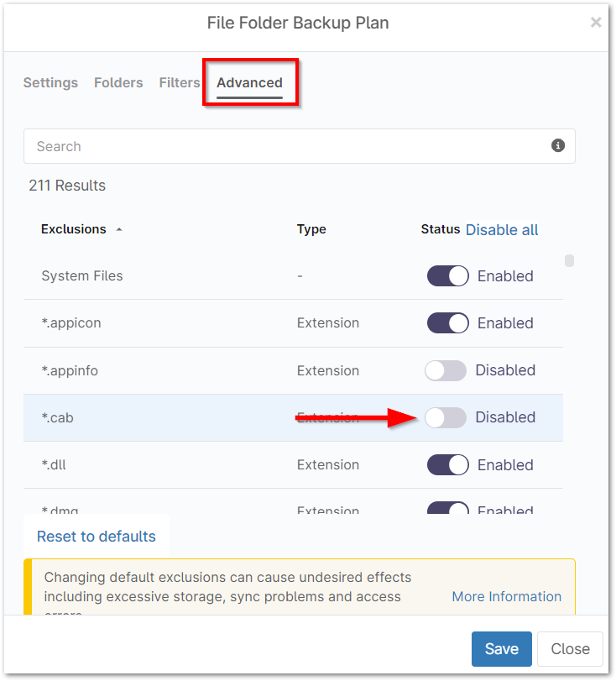Save the backup plan
The width and height of the screenshot is (616, 681).
click(501, 649)
